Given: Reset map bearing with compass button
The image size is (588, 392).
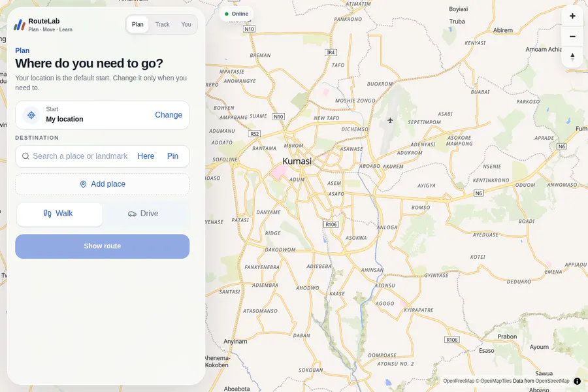Looking at the screenshot, I should pos(572,57).
